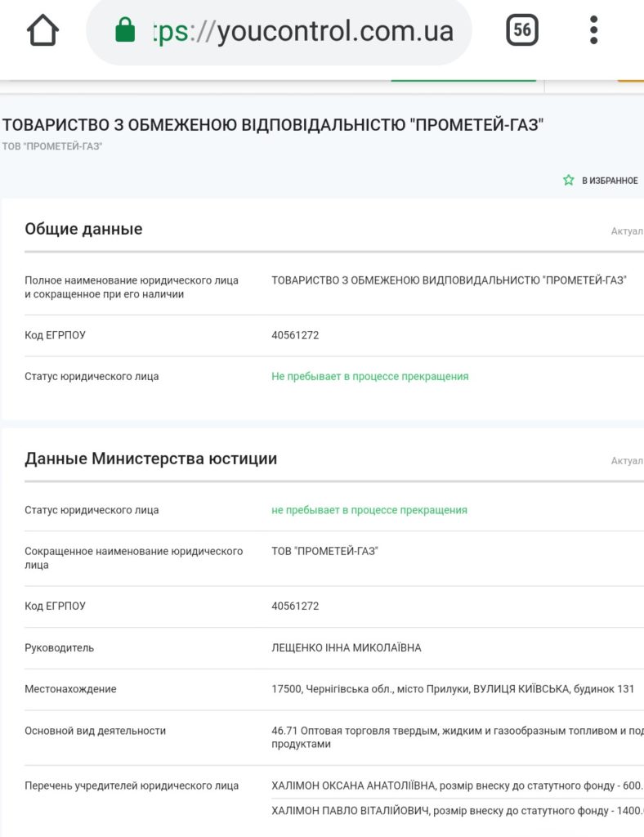Click the Прилуки address value
Screen dimensions: 644x837
[452, 689]
